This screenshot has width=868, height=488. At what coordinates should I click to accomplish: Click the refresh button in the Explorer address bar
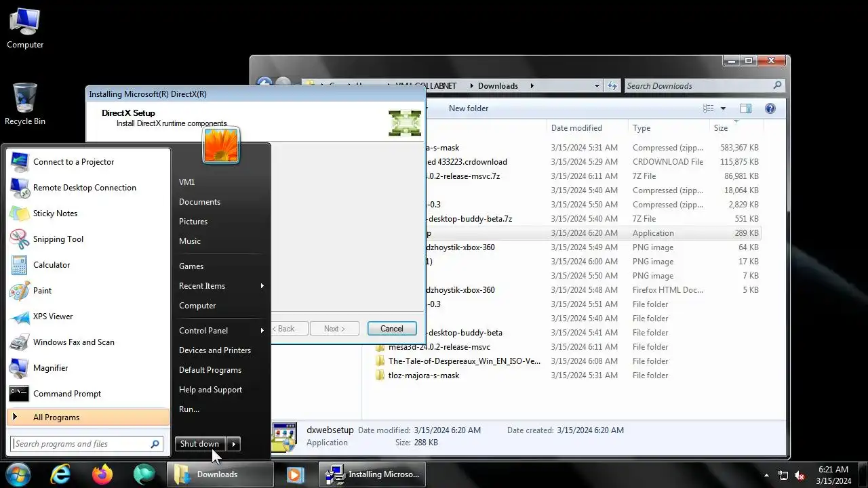tap(612, 86)
